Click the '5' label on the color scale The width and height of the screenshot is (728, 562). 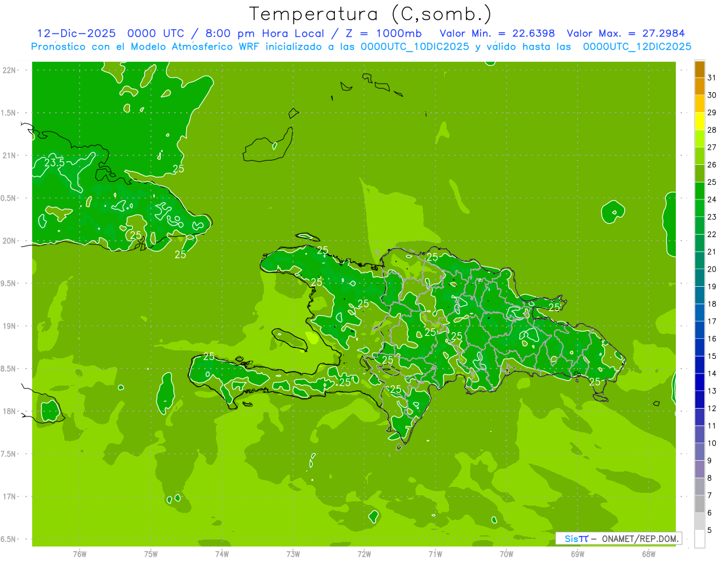pos(710,530)
